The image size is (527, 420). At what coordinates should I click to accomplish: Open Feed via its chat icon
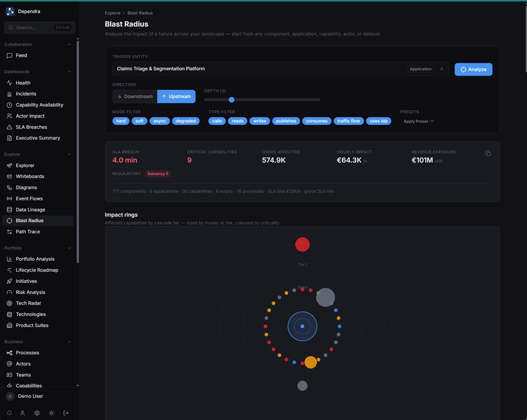point(9,56)
